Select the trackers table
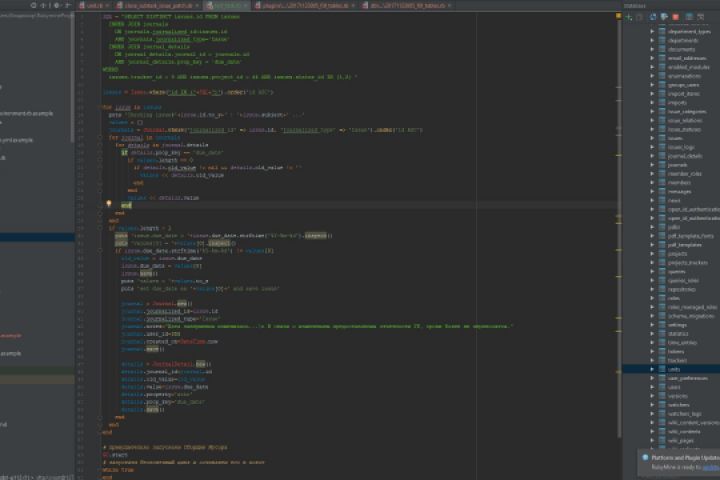 pyautogui.click(x=677, y=361)
